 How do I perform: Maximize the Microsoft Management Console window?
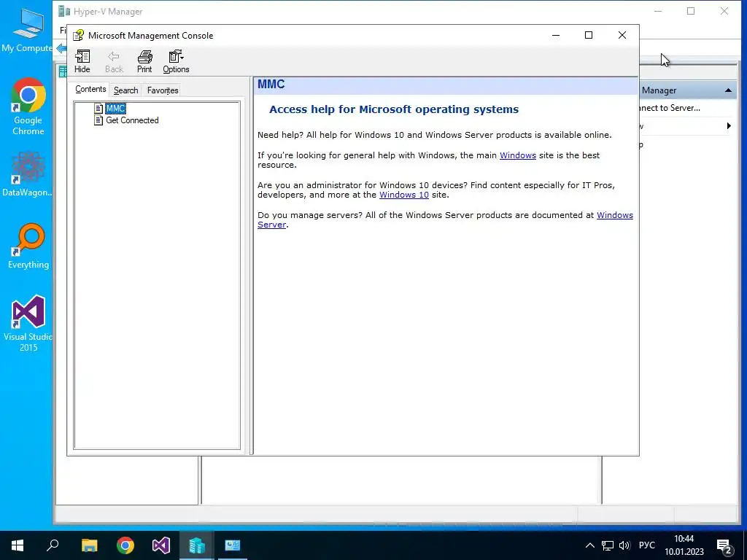(x=589, y=35)
